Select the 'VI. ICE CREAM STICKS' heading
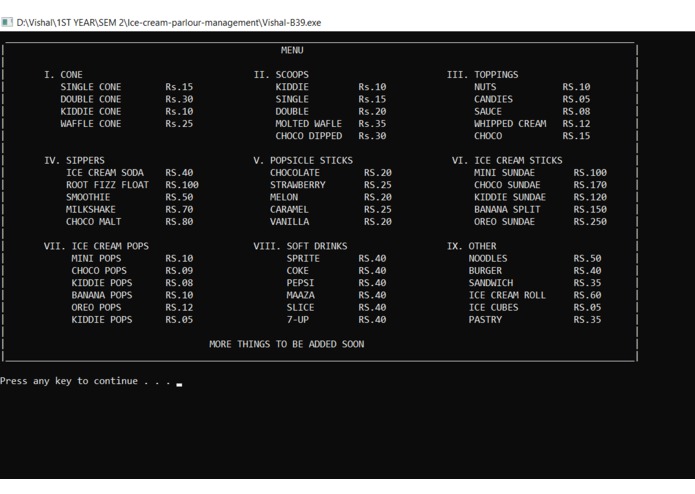Image resolution: width=695 pixels, height=494 pixels. click(x=507, y=160)
